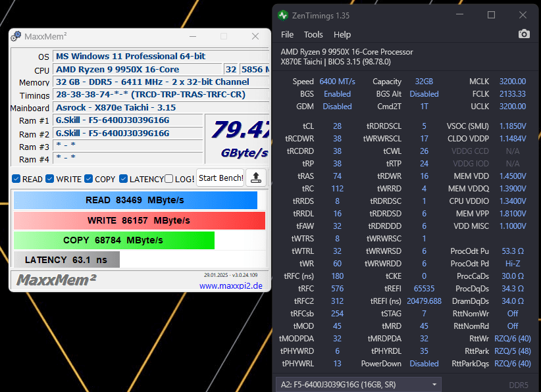This screenshot has width=541, height=392.
Task: Click the DramDqDs value 34.0 Ω
Action: [x=512, y=301]
